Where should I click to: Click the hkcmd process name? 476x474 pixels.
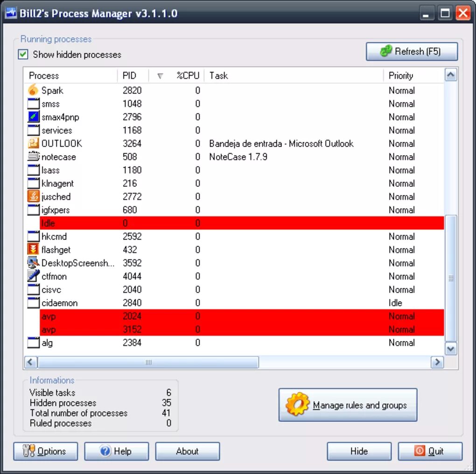(x=54, y=236)
